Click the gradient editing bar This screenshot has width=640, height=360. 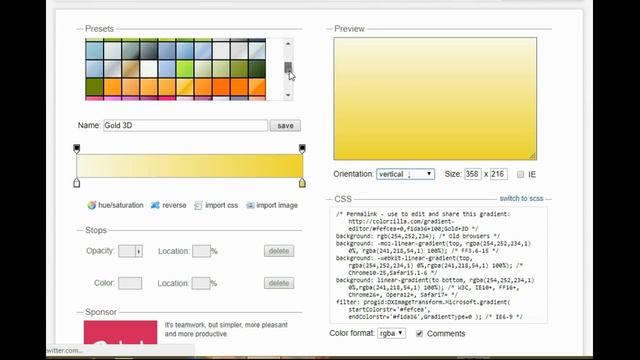click(x=189, y=166)
